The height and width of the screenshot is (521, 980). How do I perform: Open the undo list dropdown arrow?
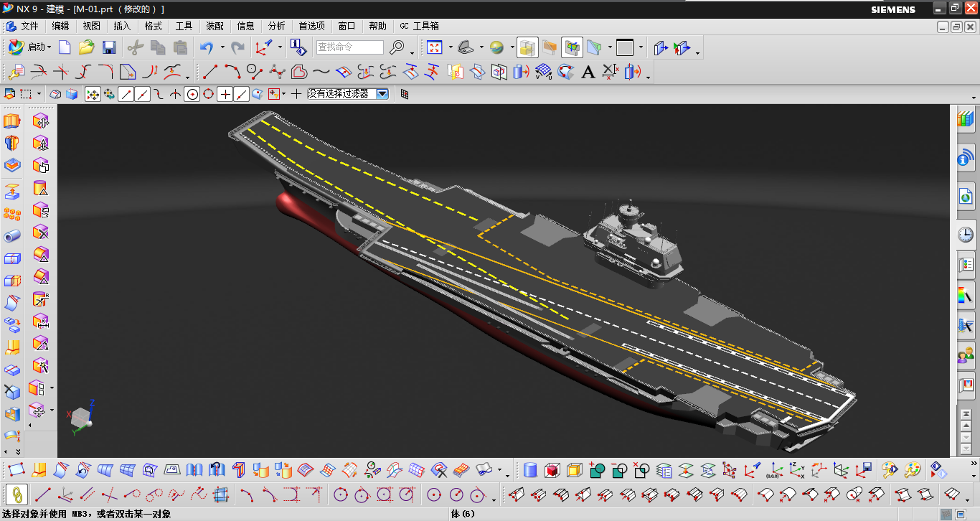222,47
